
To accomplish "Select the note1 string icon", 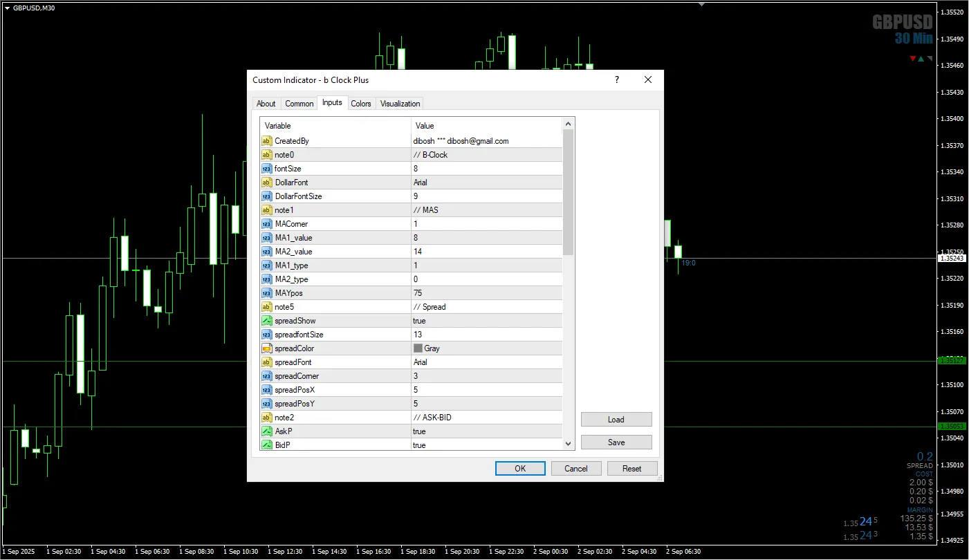I will (266, 210).
